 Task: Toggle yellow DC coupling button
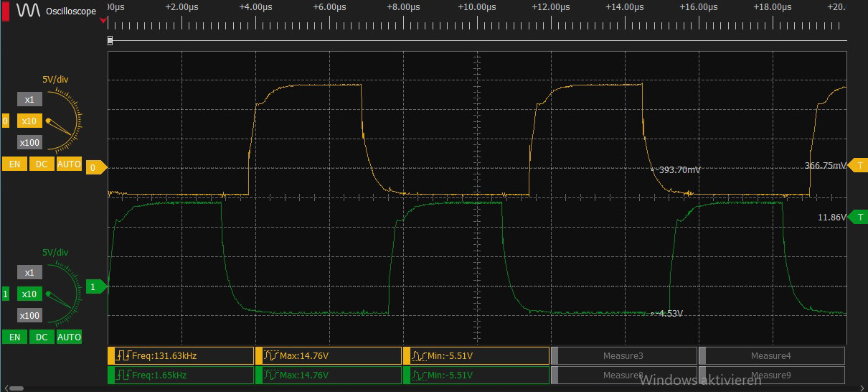click(42, 164)
